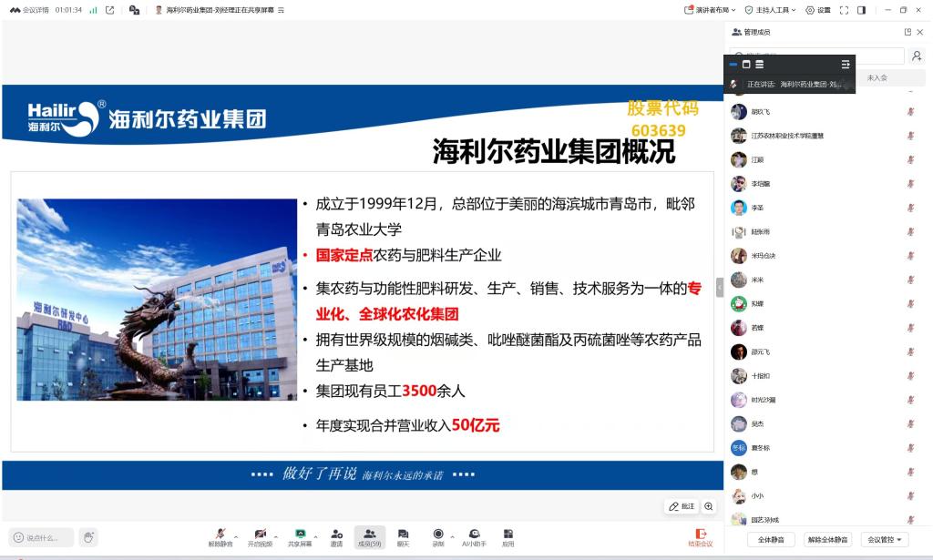Unmute microphone with 解除静音 button
The width and height of the screenshot is (933, 560).
[220, 537]
